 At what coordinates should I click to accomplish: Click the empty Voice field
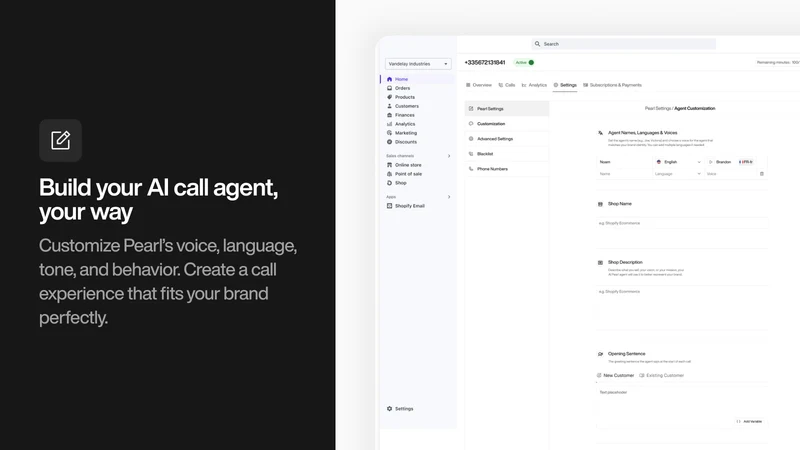coord(730,174)
